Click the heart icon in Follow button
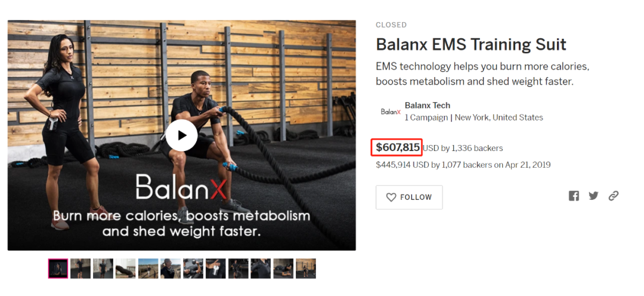 pyautogui.click(x=391, y=198)
